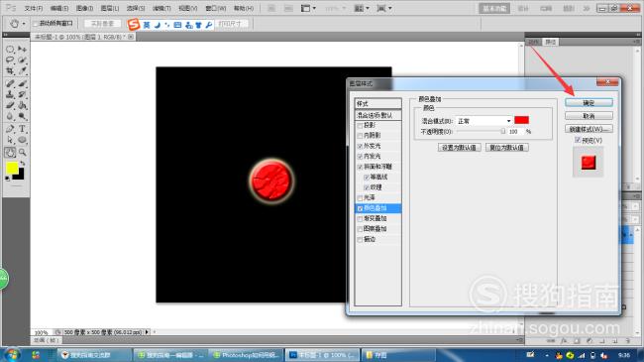Open Sogou input wrench settings icon
The height and width of the screenshot is (362, 644).
209,25
